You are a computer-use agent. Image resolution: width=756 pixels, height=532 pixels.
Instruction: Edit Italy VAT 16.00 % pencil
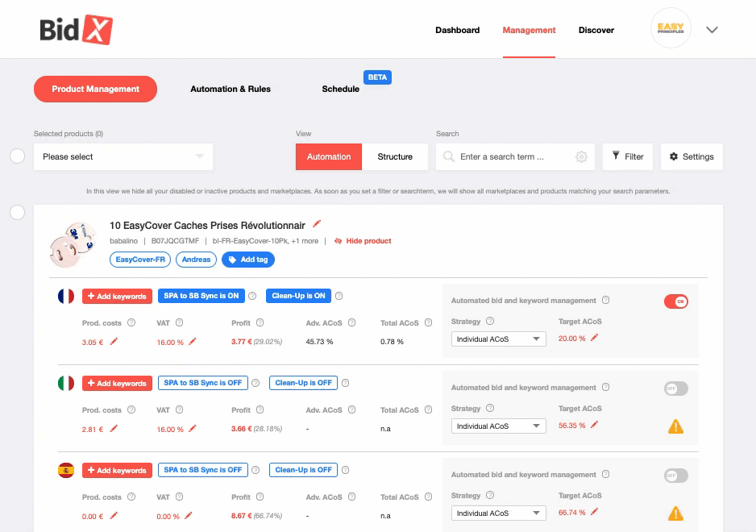(x=193, y=428)
